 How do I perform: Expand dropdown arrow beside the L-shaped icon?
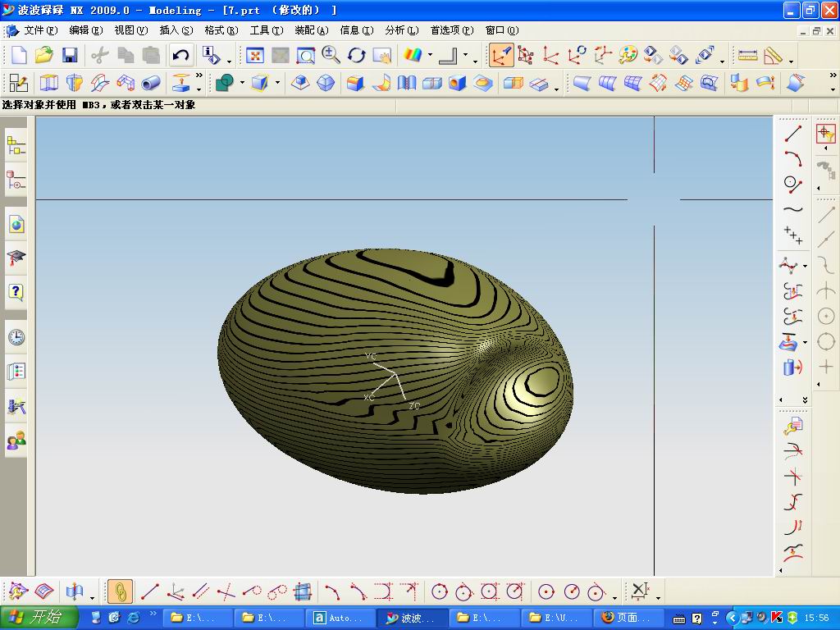466,55
